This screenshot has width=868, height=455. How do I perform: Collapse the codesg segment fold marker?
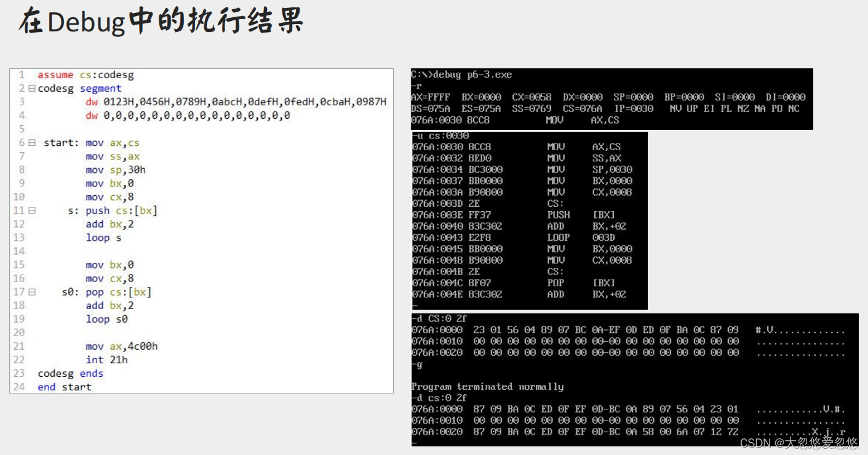coord(31,89)
